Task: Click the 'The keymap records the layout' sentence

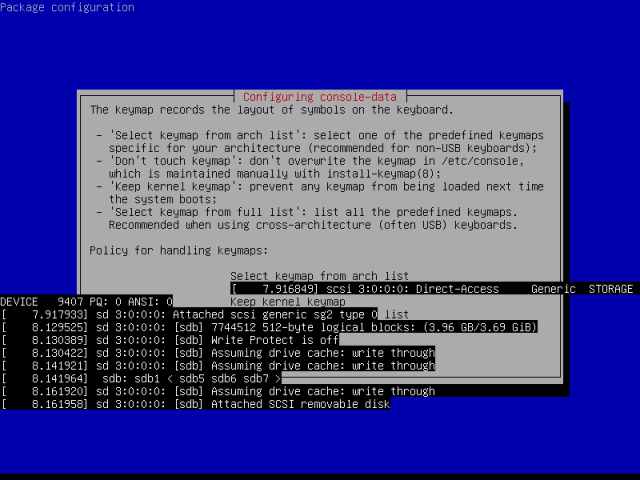Action: [x=271, y=110]
